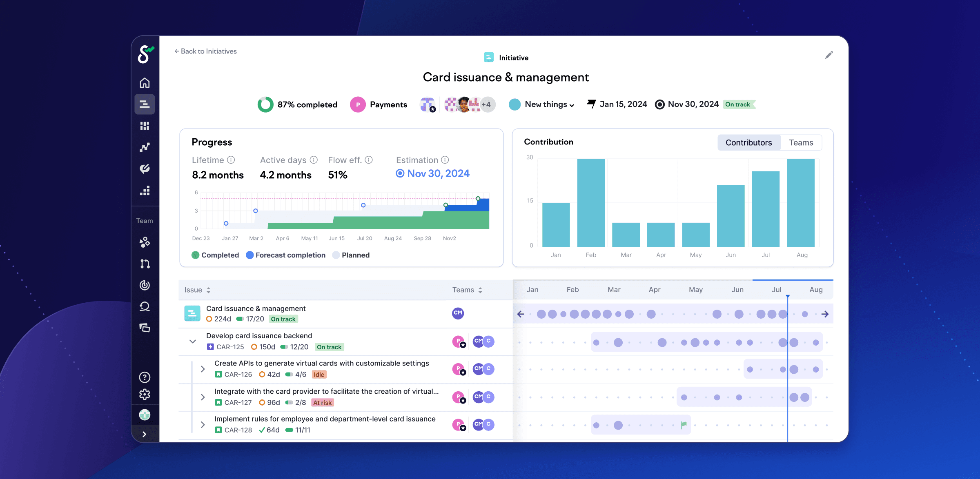980x479 pixels.
Task: Expand the CAR-126 issue row
Action: (x=203, y=369)
